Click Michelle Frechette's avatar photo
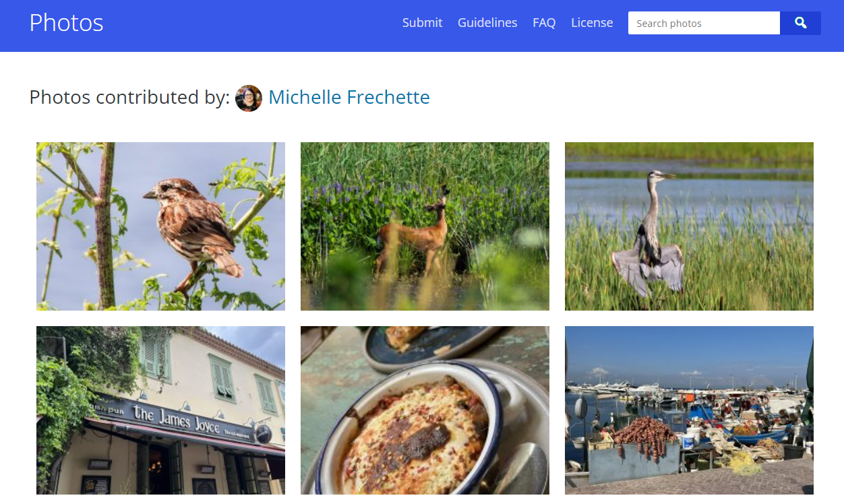 pos(248,98)
